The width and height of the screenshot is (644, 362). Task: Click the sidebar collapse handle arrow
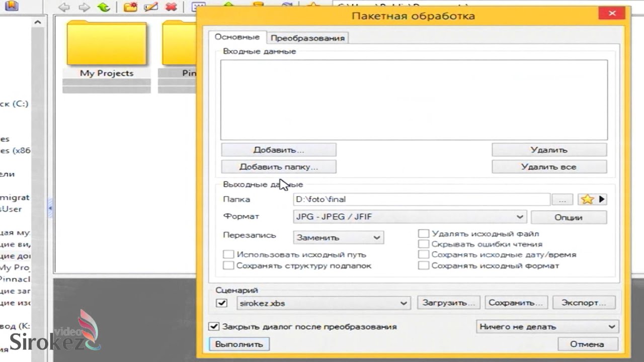(50, 208)
